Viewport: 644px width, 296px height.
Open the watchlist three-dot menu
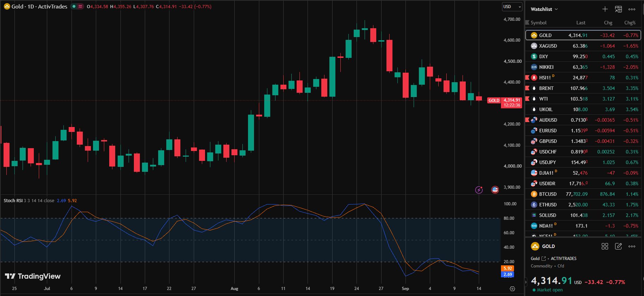(x=632, y=9)
